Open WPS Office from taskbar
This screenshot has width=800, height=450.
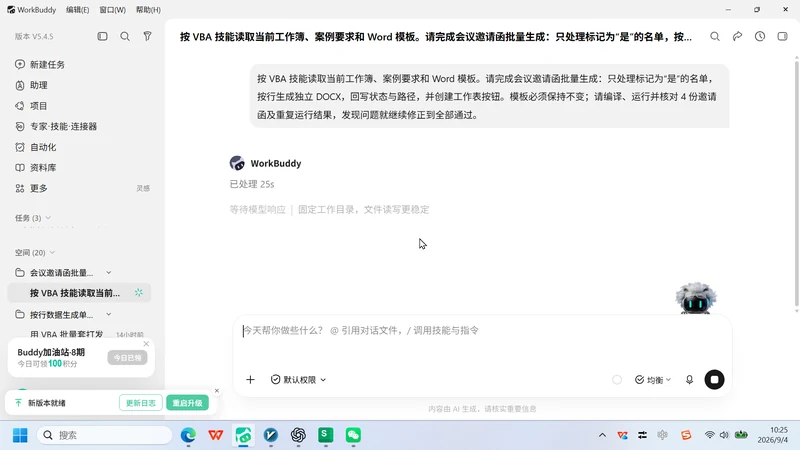[216, 435]
